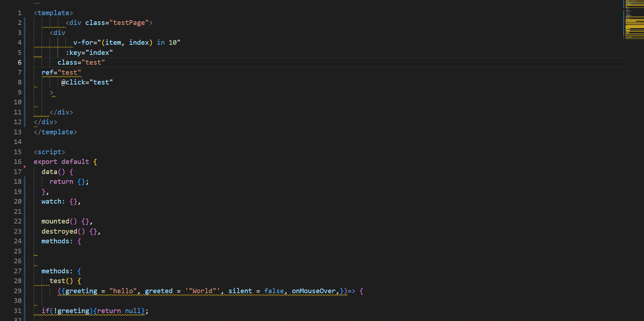Click the 'return {};' statement
This screenshot has height=321, width=644.
coord(69,182)
